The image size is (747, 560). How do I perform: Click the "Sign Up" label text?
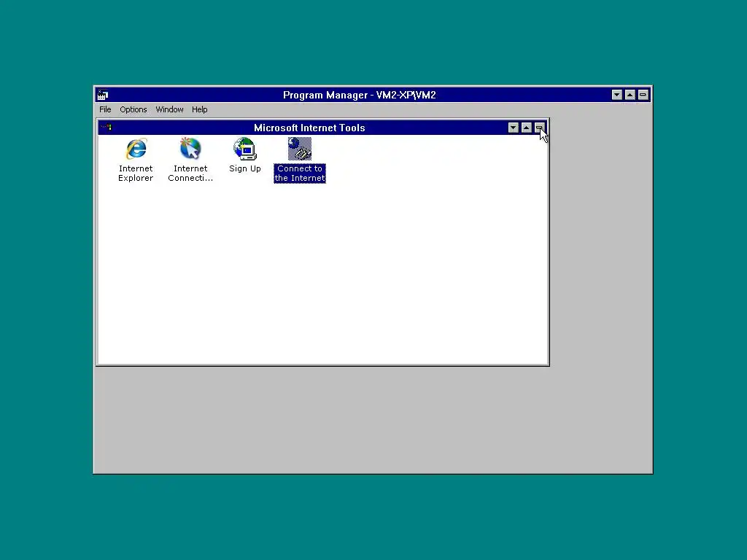(x=245, y=168)
